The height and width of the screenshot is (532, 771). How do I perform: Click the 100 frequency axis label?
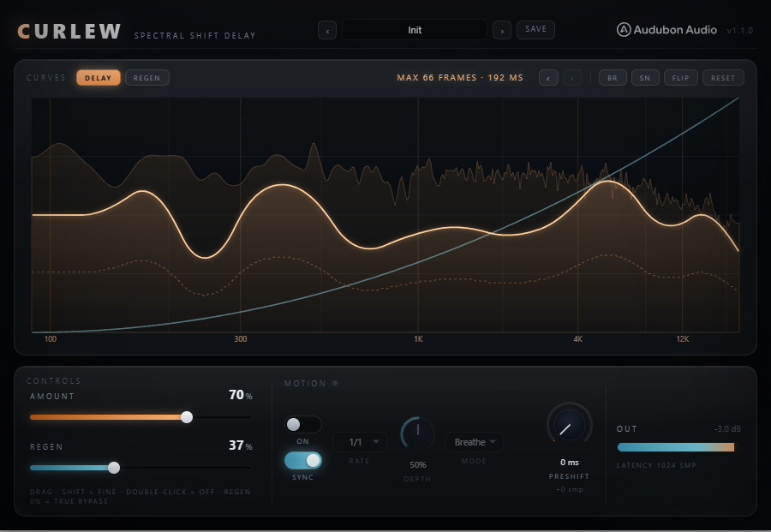click(x=51, y=338)
